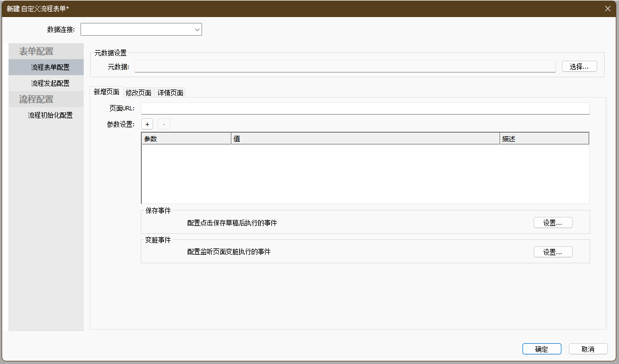Click the 选择... button for 元数据
This screenshot has width=619, height=364.
click(579, 67)
